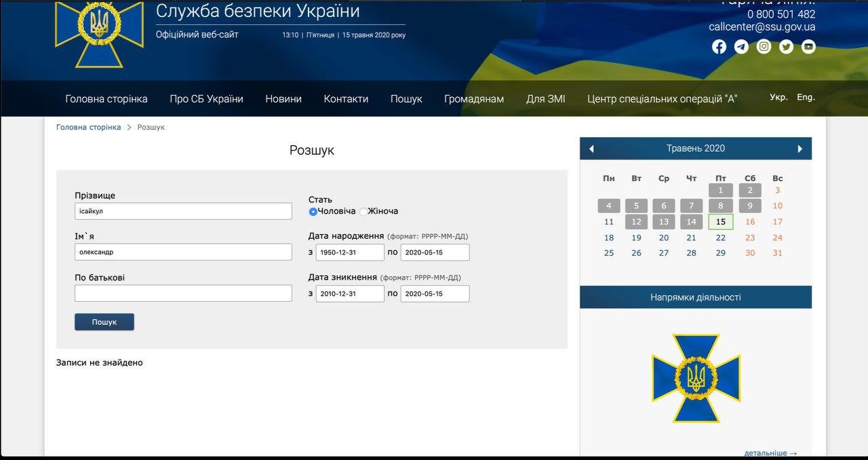Click the Головна сторінка breadcrumb link
The height and width of the screenshot is (460, 868).
pos(88,128)
